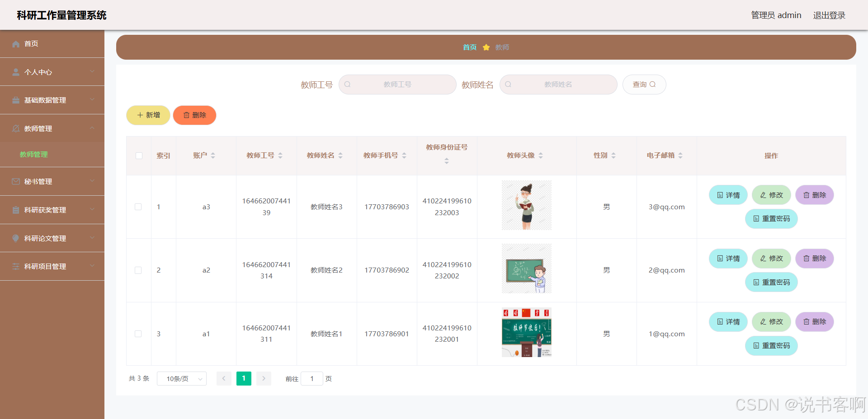Click the 新增 button to add a teacher
The width and height of the screenshot is (868, 419).
[x=148, y=115]
